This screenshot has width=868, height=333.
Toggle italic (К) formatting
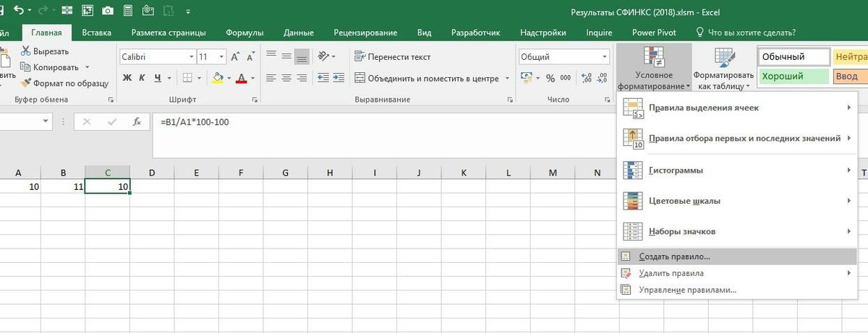[142, 78]
